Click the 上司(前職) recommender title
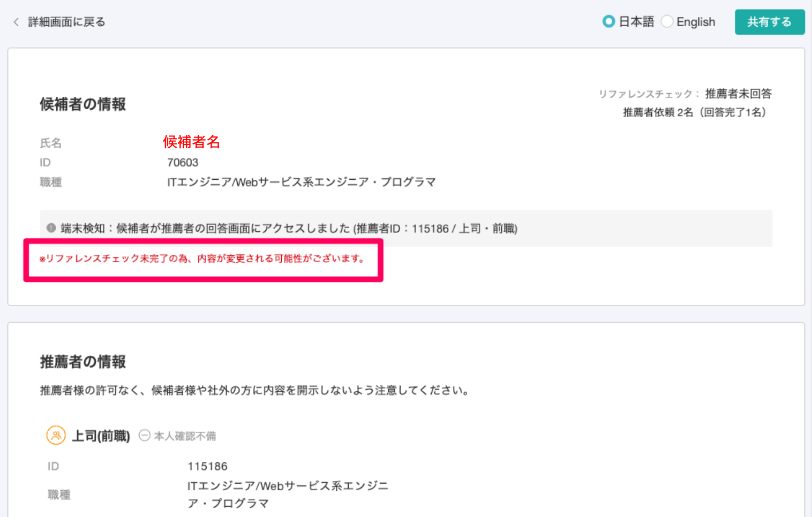The image size is (812, 517). pos(101,436)
